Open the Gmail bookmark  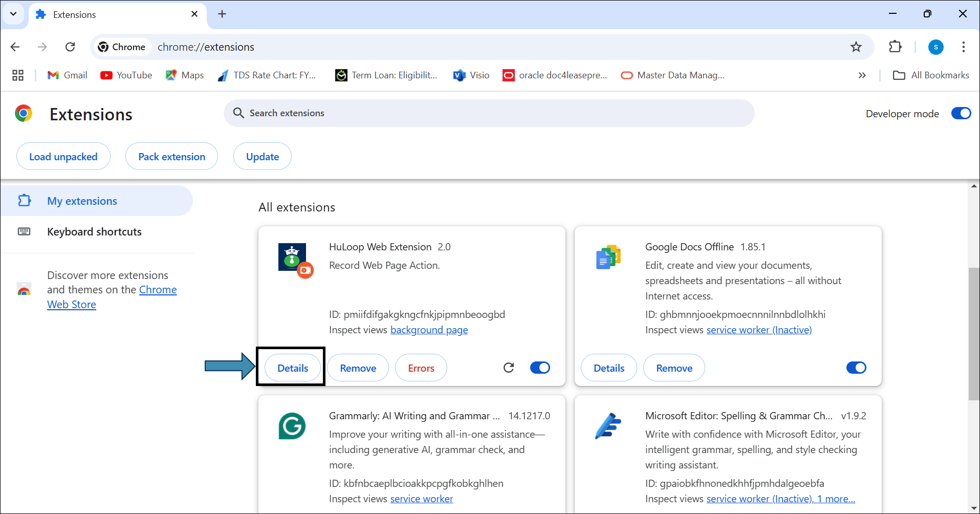pyautogui.click(x=67, y=75)
